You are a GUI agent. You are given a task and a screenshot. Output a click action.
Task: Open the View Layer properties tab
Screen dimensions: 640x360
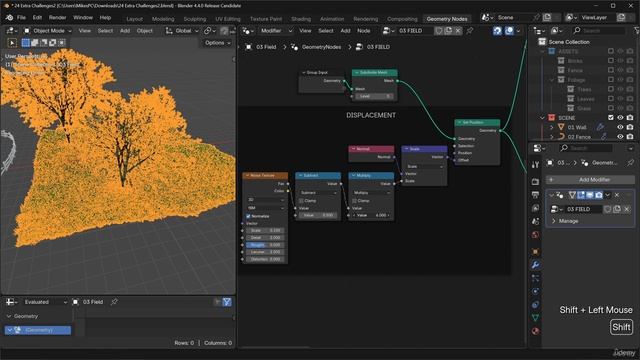pos(536,208)
